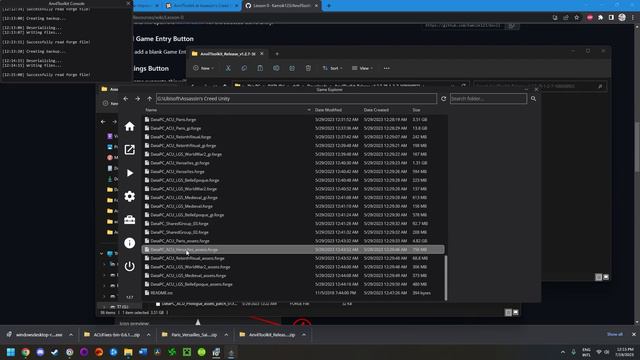Click the open-external icon in AnvilToolkit sidebar
Image resolution: width=640 pixels, height=360 pixels.
129,150
